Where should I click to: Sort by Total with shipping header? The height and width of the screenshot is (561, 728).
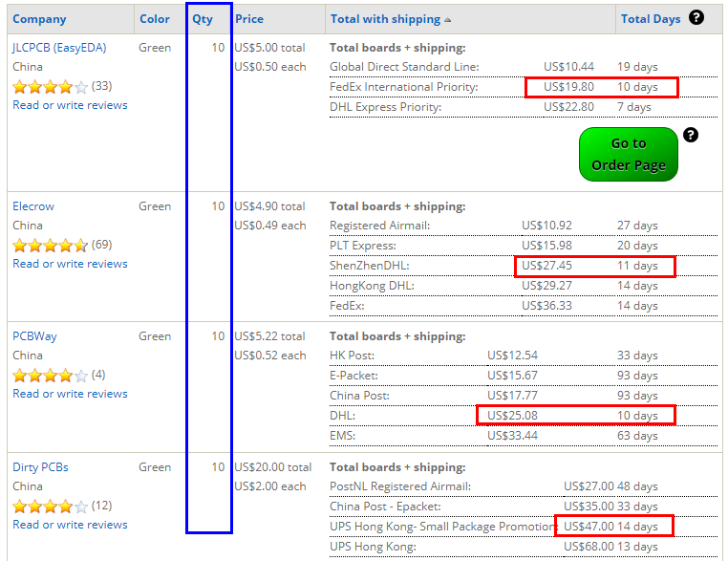pos(385,19)
